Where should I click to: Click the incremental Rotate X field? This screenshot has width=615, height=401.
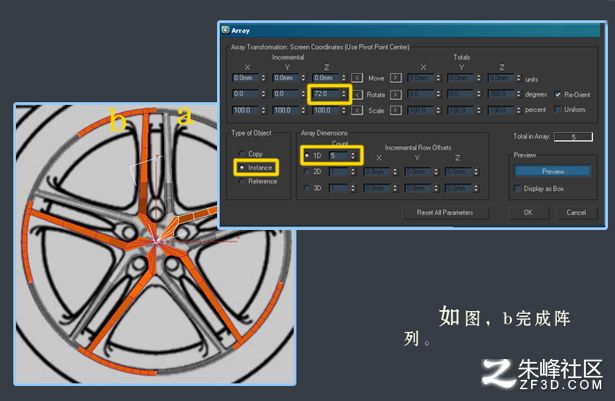pos(246,94)
